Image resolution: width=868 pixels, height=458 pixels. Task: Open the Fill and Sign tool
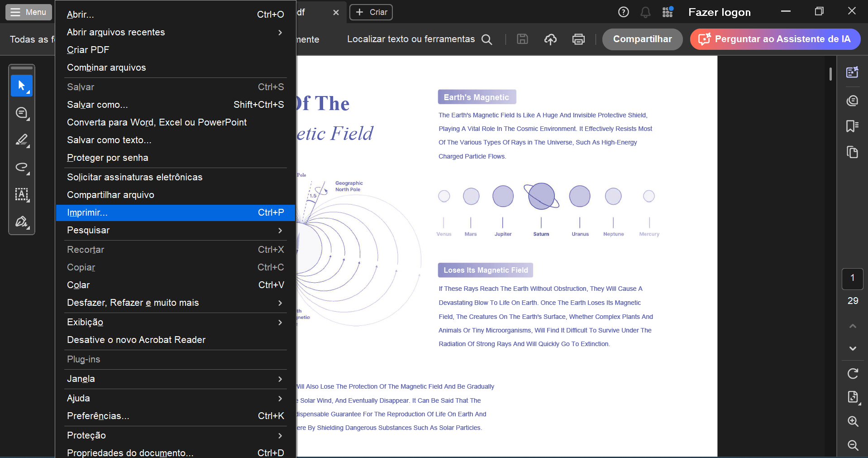[22, 222]
